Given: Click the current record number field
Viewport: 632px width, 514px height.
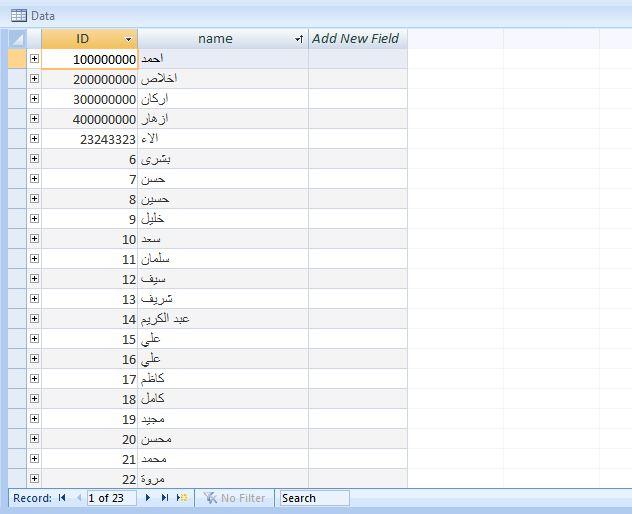Looking at the screenshot, I should 112,498.
